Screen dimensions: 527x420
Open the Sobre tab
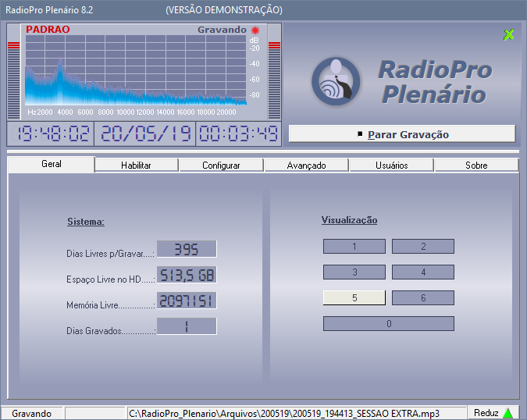(476, 166)
